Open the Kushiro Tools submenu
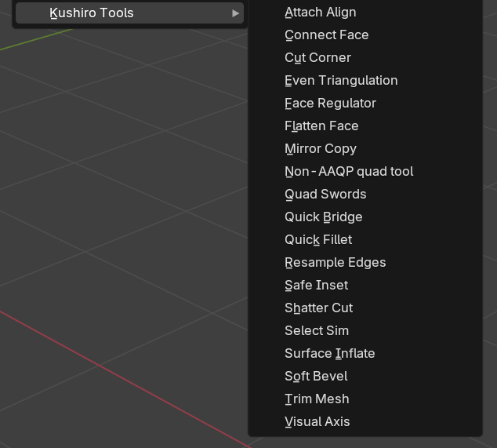This screenshot has height=448, width=497. 129,13
